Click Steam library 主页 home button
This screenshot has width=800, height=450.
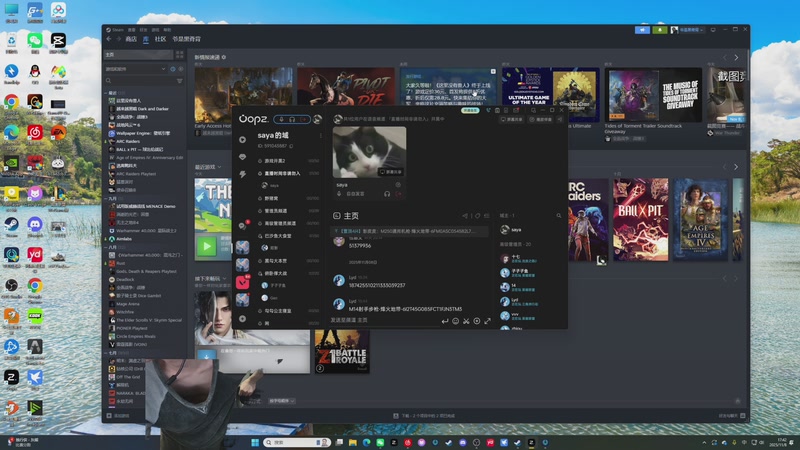[138, 54]
